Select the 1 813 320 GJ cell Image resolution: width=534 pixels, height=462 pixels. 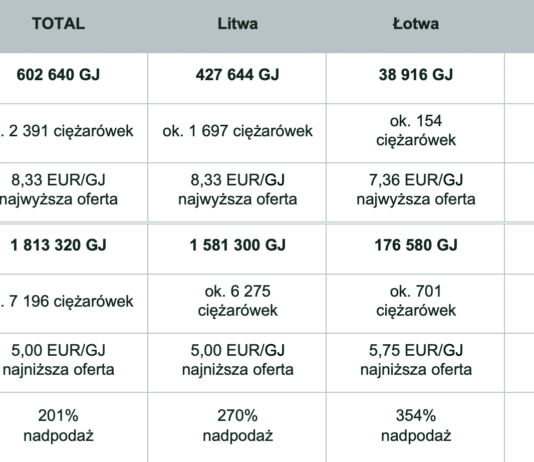click(x=58, y=245)
